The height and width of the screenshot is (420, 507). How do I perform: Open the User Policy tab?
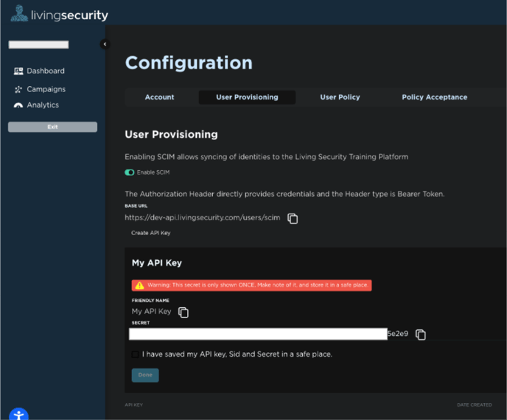coord(340,97)
